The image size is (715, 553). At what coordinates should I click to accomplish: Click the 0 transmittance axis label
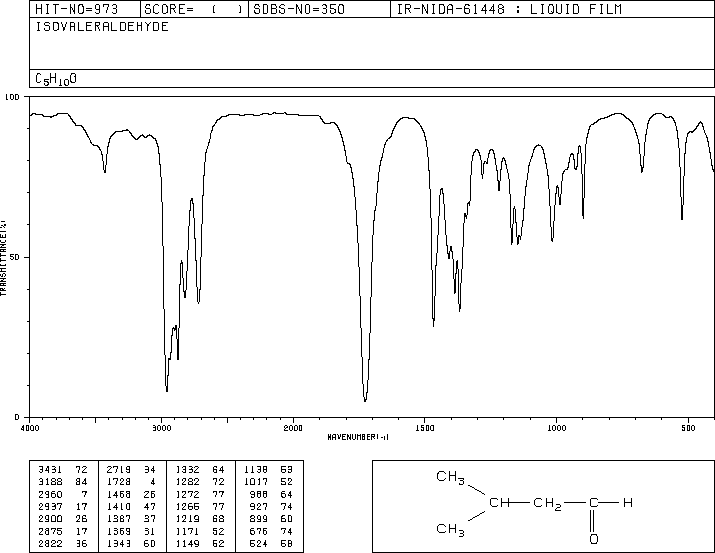pos(17,417)
